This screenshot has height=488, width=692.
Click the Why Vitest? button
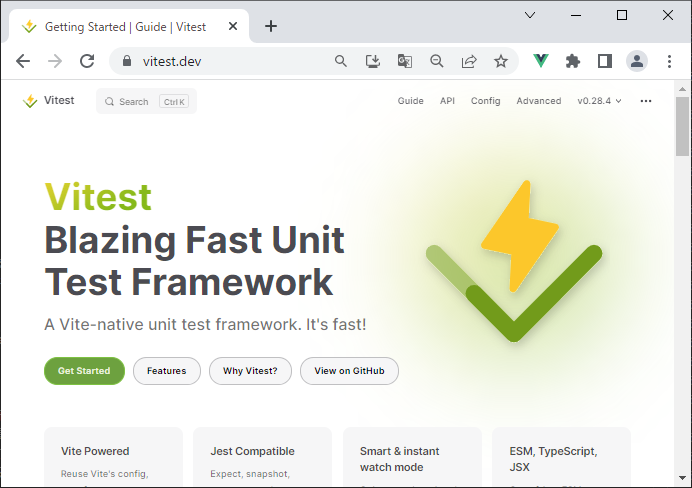(250, 371)
